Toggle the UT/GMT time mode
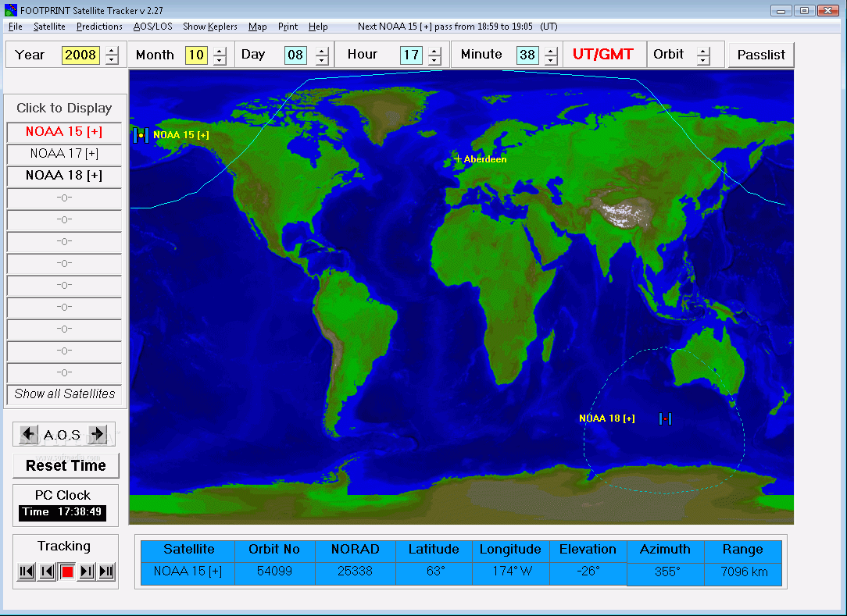This screenshot has width=847, height=616. 603,55
